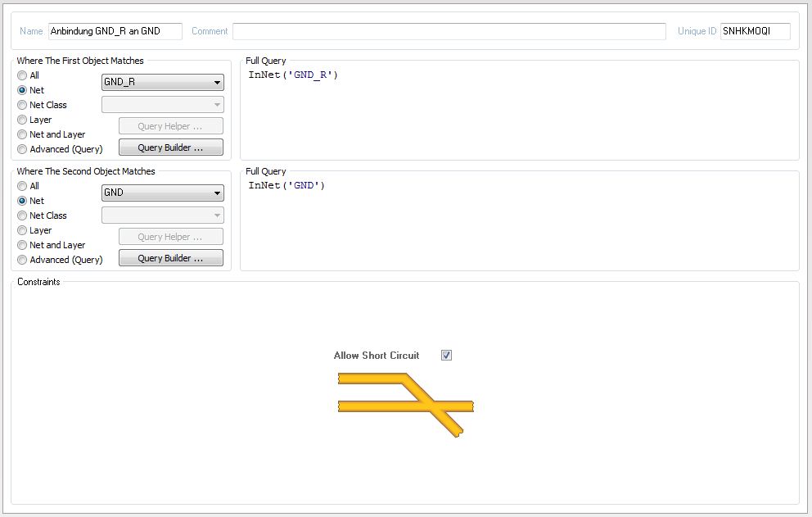Expand the second object's disabled net class combo box
The image size is (812, 517).
coord(163,215)
